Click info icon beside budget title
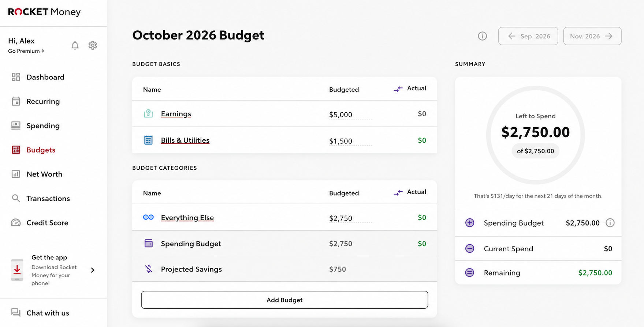Screen dimensions: 644x327 click(x=483, y=36)
